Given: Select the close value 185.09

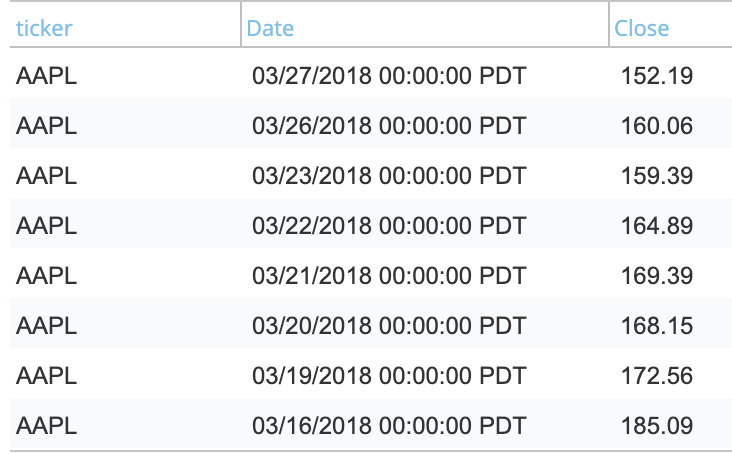Looking at the screenshot, I should point(656,425).
